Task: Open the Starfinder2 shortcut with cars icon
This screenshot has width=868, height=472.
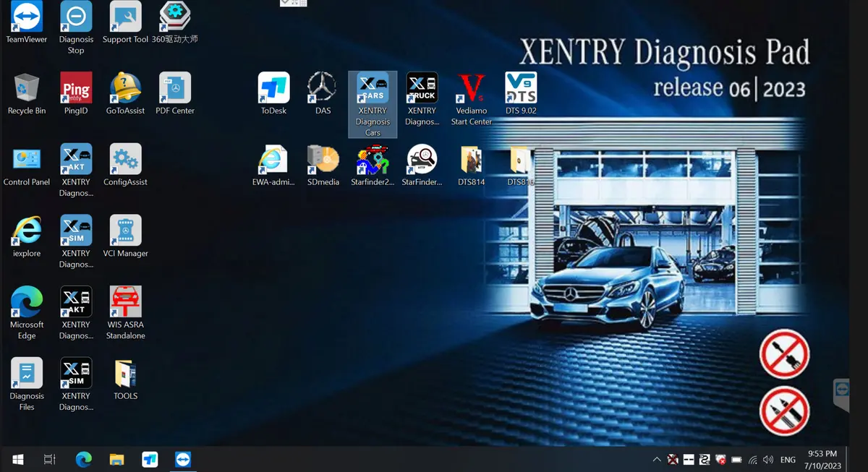Action: click(373, 165)
